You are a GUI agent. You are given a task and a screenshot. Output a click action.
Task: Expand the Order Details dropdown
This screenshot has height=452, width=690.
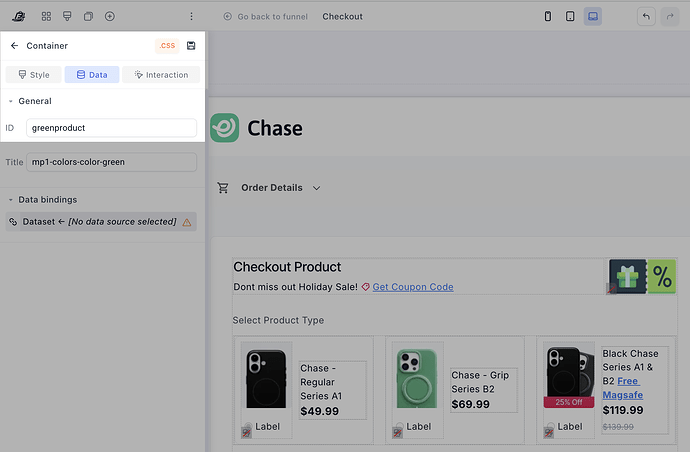coord(317,188)
